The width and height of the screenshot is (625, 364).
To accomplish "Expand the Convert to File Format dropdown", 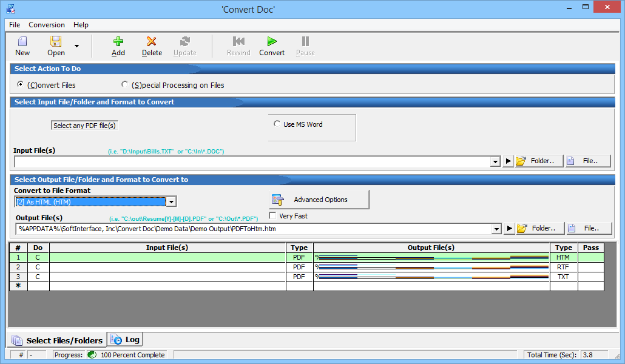I will point(171,202).
